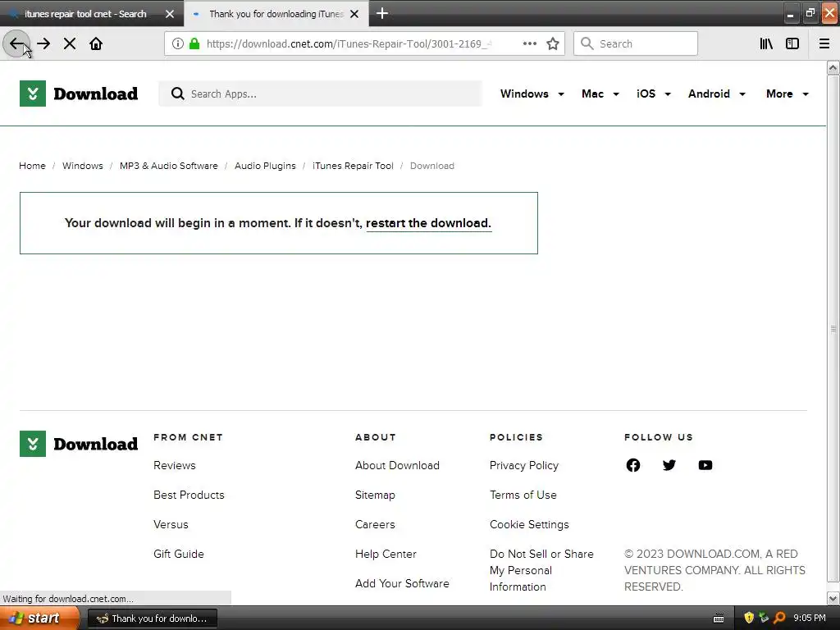This screenshot has width=840, height=630.
Task: Open Privacy Policy footer link
Action: 524,466
